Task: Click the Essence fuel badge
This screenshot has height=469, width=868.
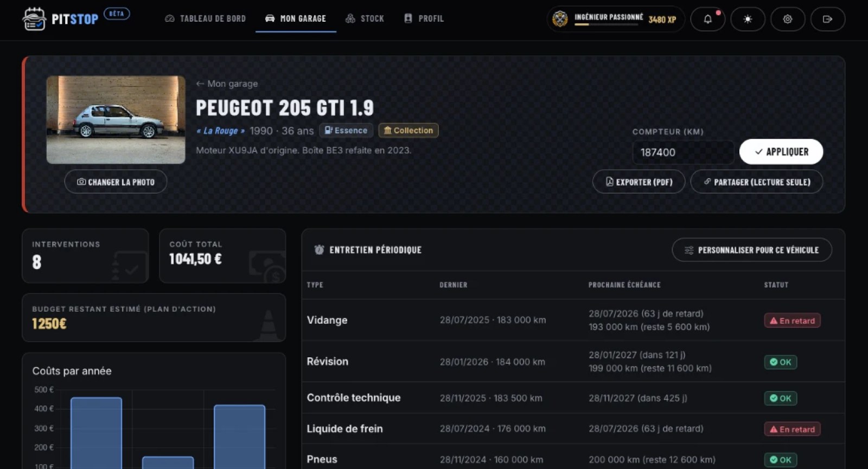Action: (x=346, y=131)
